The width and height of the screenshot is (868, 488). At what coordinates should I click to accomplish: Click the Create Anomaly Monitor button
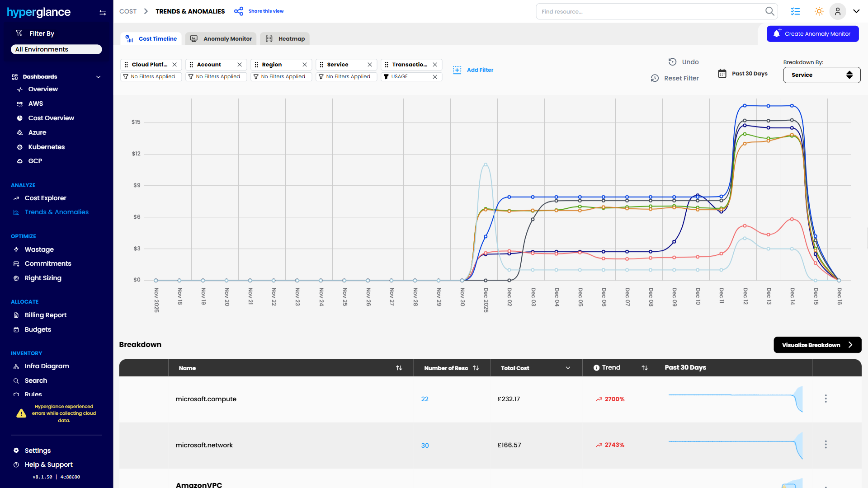coord(812,34)
